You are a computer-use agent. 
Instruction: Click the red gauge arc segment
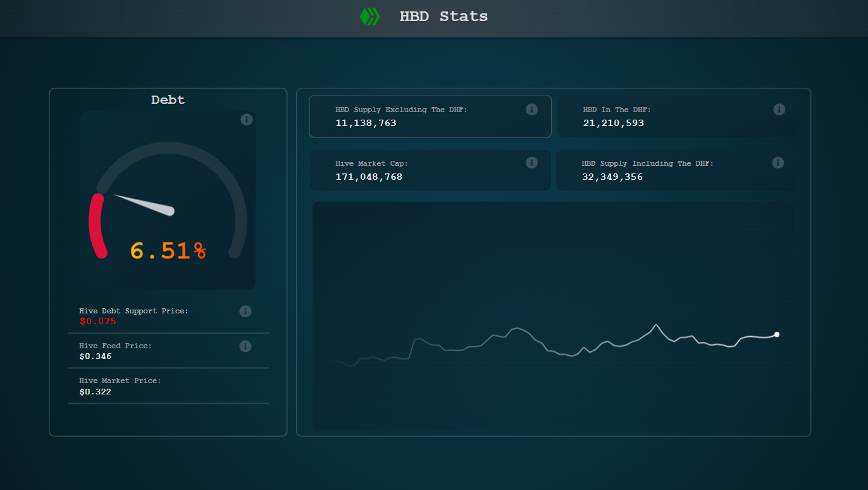97,226
